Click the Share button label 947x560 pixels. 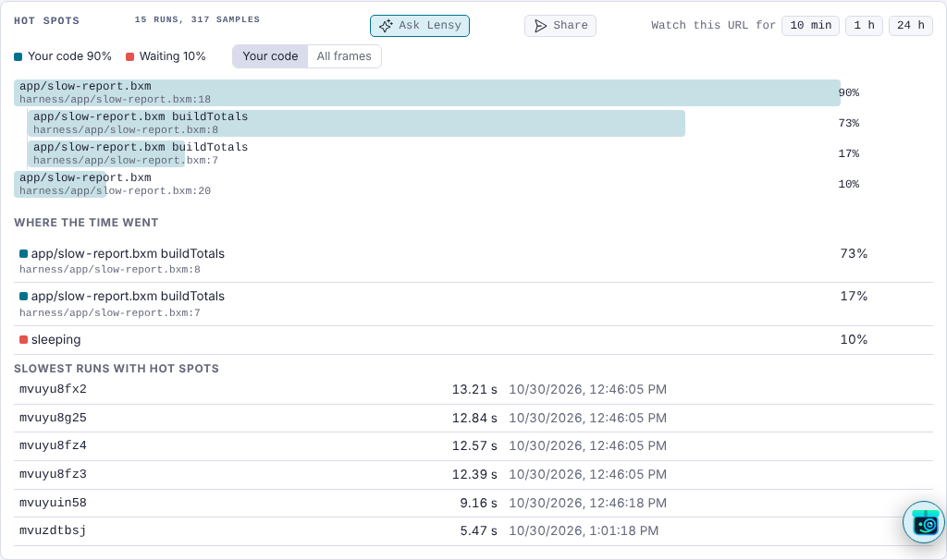(x=571, y=25)
